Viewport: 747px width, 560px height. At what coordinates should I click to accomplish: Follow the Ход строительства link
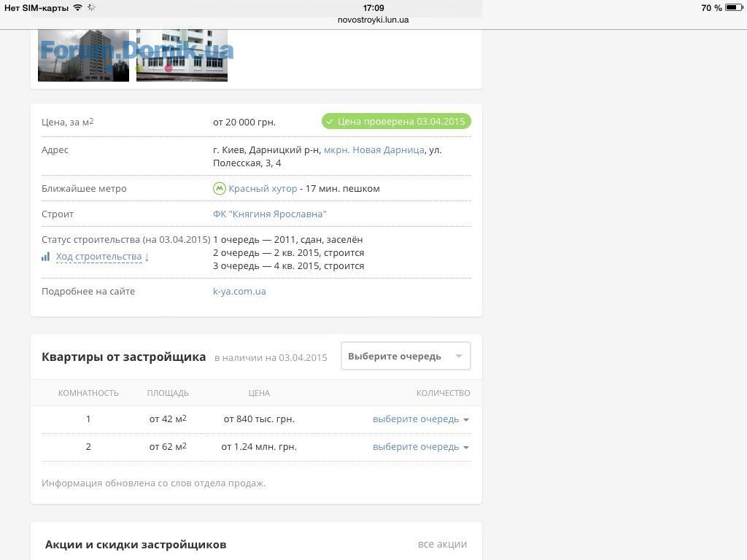coord(98,257)
